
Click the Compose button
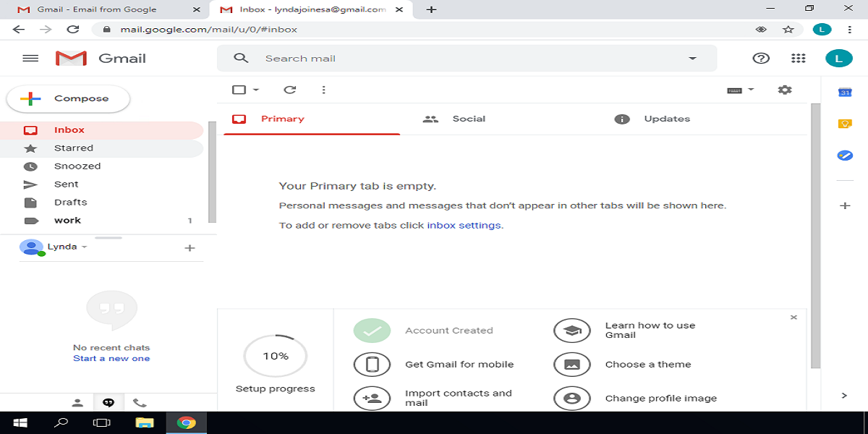68,99
